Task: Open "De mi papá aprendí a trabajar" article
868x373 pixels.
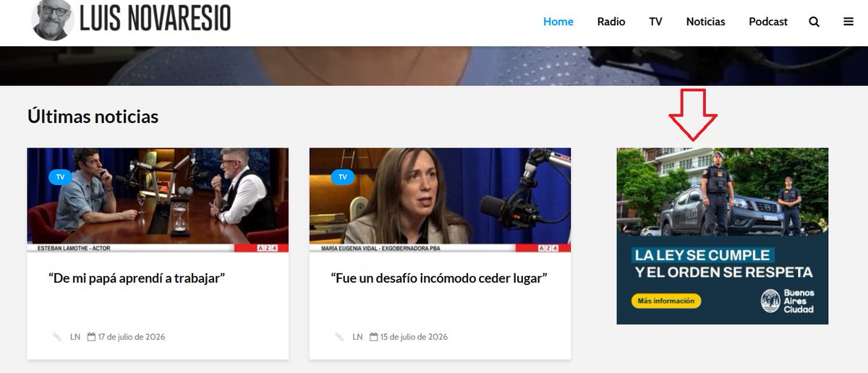Action: tap(137, 278)
